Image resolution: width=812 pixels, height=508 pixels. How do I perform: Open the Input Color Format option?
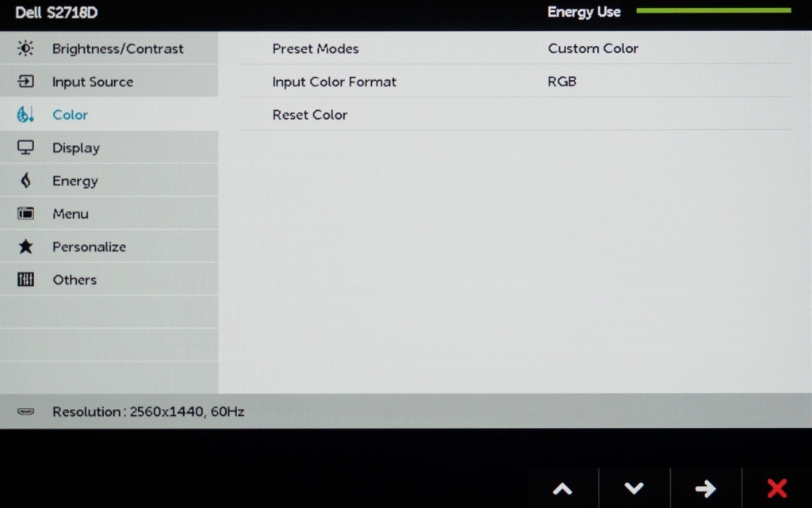(334, 82)
